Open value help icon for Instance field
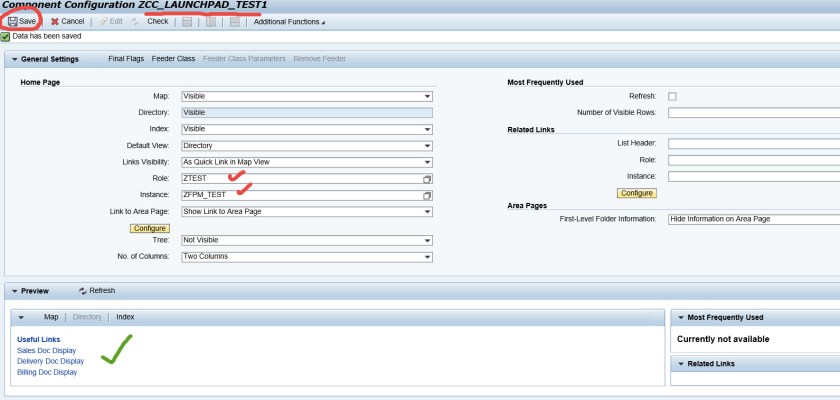840x400 pixels. [x=427, y=196]
